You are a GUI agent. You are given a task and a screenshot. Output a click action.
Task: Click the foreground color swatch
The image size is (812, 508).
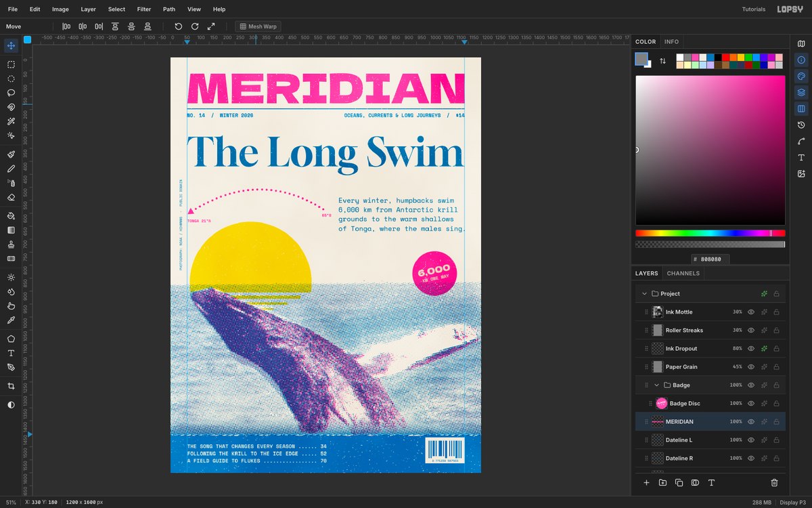pos(641,59)
